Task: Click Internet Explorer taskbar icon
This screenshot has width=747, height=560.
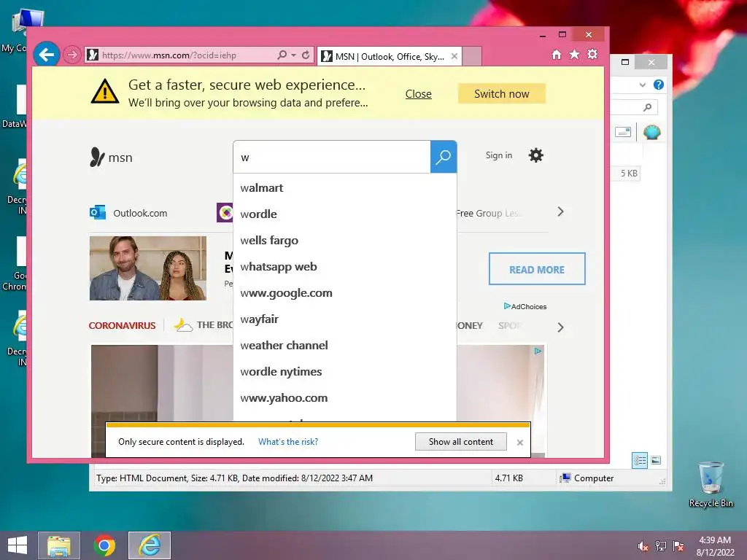Action: pyautogui.click(x=150, y=545)
